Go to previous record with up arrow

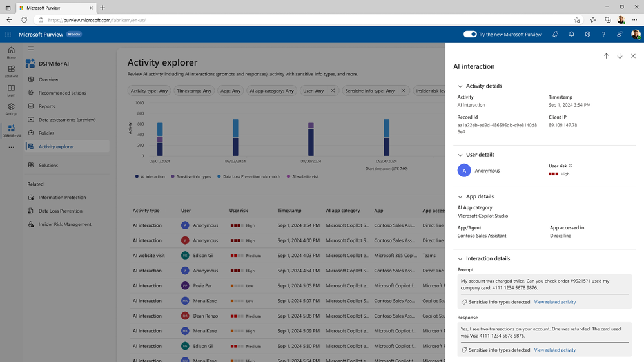[x=606, y=56]
